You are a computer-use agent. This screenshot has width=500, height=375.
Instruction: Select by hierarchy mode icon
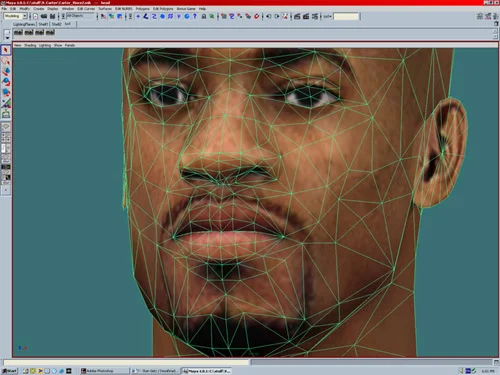tap(103, 16)
